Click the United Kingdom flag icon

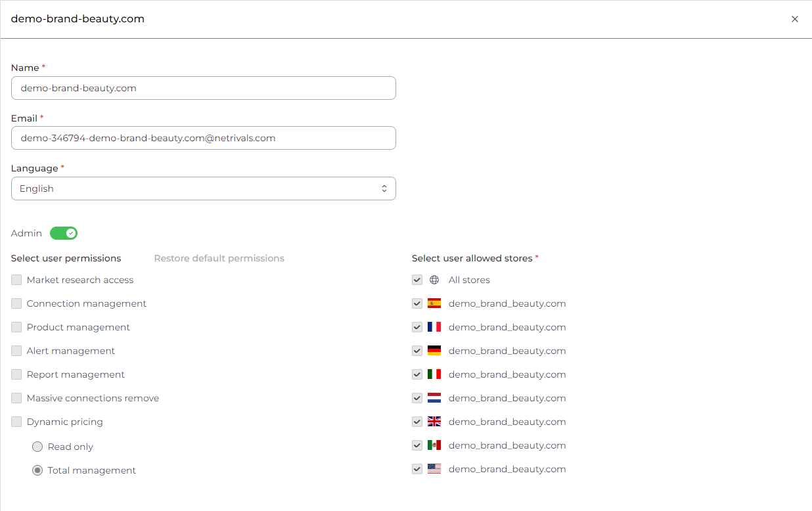coord(434,422)
